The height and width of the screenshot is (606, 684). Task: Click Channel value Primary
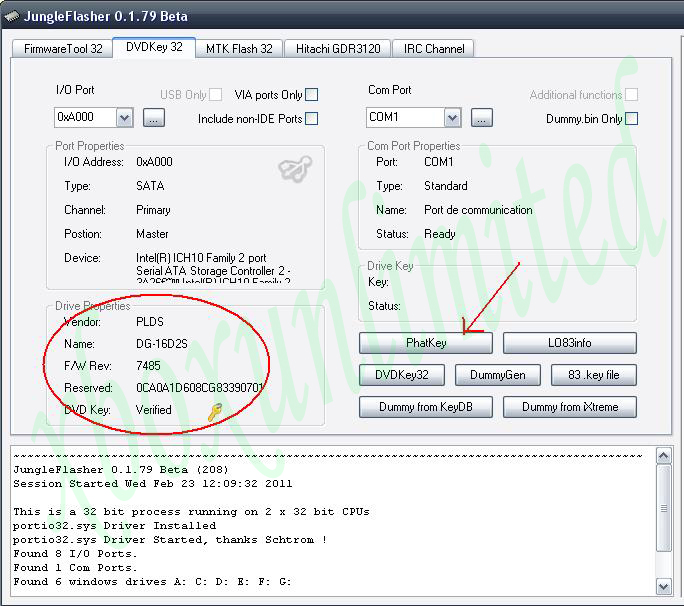[153, 210]
